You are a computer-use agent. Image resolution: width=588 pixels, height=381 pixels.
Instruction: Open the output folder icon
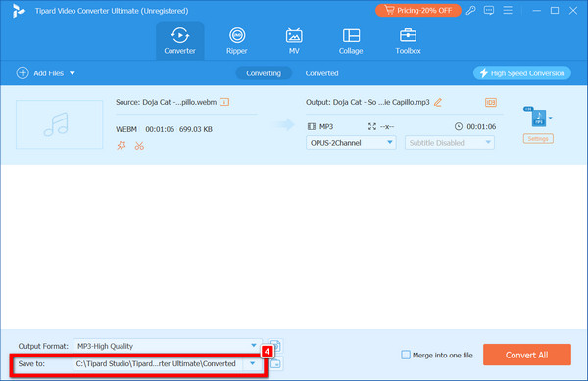pos(275,363)
